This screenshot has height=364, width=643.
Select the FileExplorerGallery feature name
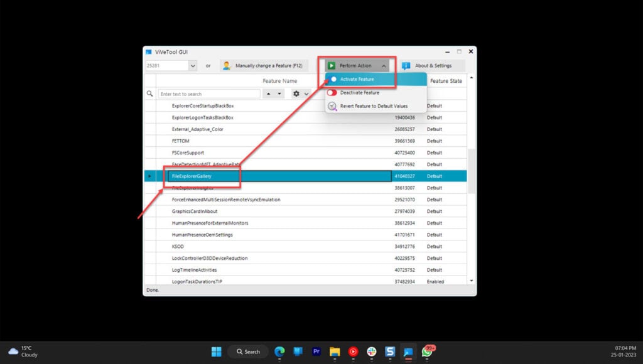[x=192, y=176]
